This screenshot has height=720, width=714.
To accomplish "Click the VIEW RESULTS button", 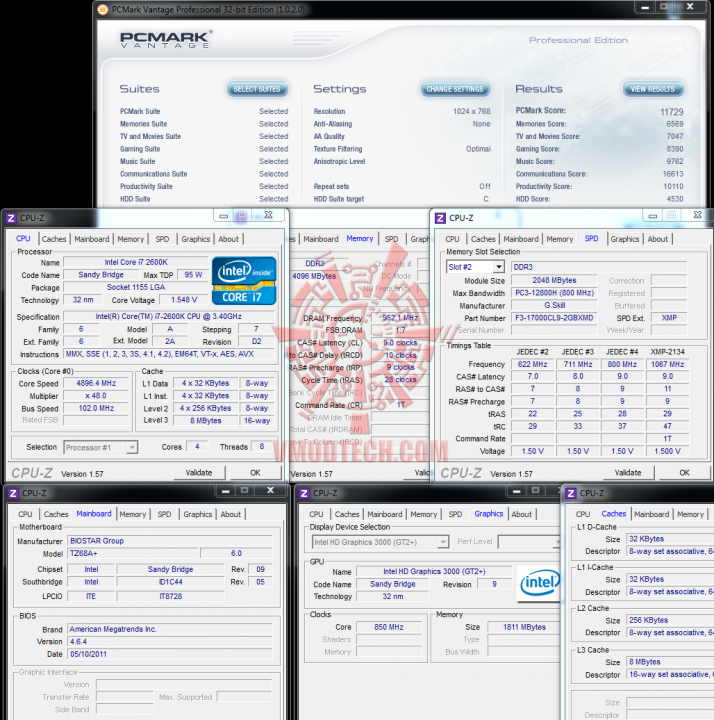I will 653,89.
